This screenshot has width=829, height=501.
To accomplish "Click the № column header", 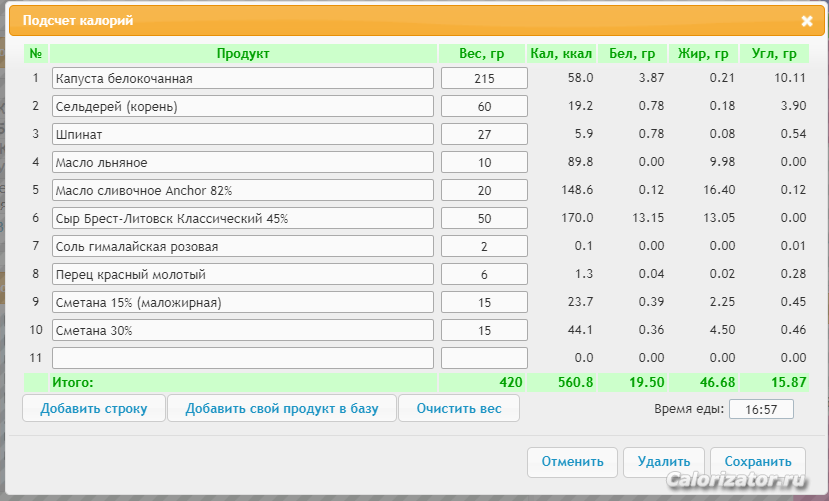I will [x=35, y=53].
